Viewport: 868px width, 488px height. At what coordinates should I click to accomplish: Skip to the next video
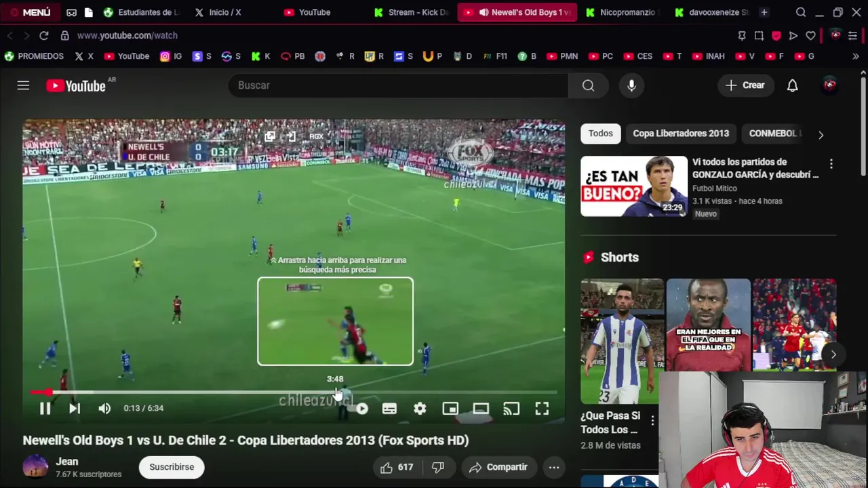pyautogui.click(x=75, y=408)
